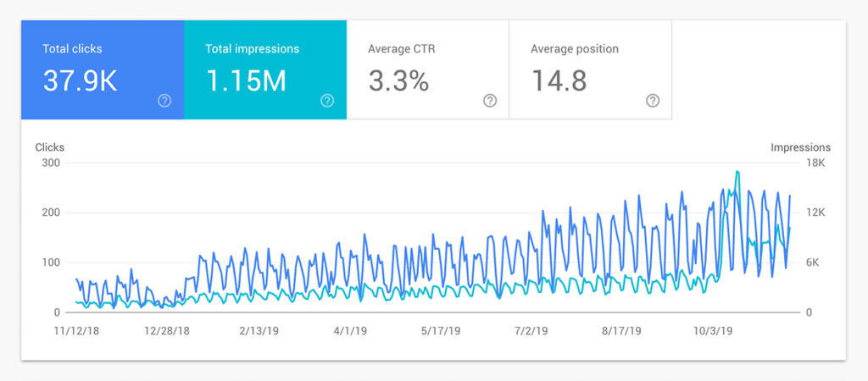Click the 300 clicks axis tick label
The height and width of the screenshot is (381, 868).
coord(50,163)
